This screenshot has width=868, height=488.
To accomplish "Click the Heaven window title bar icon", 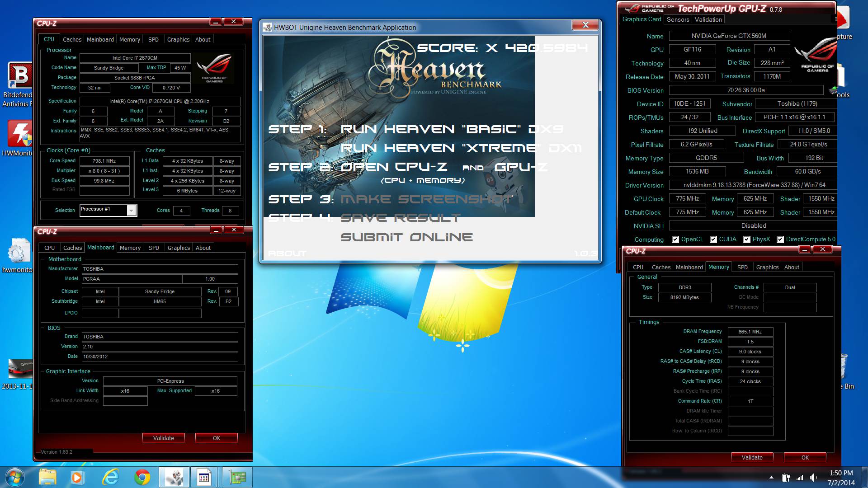I will (267, 27).
